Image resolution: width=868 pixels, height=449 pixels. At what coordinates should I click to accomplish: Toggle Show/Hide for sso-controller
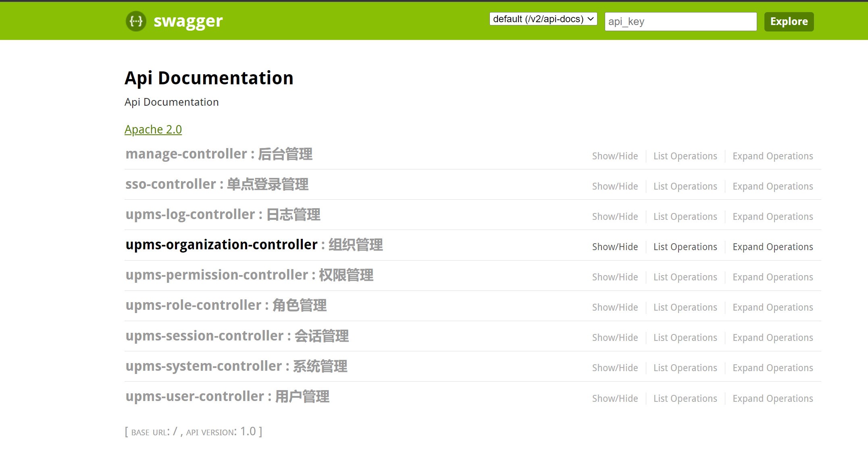[x=614, y=186]
